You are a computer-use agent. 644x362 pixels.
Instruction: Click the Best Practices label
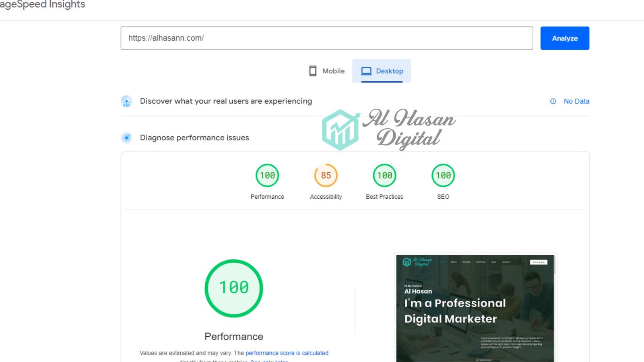click(x=384, y=197)
